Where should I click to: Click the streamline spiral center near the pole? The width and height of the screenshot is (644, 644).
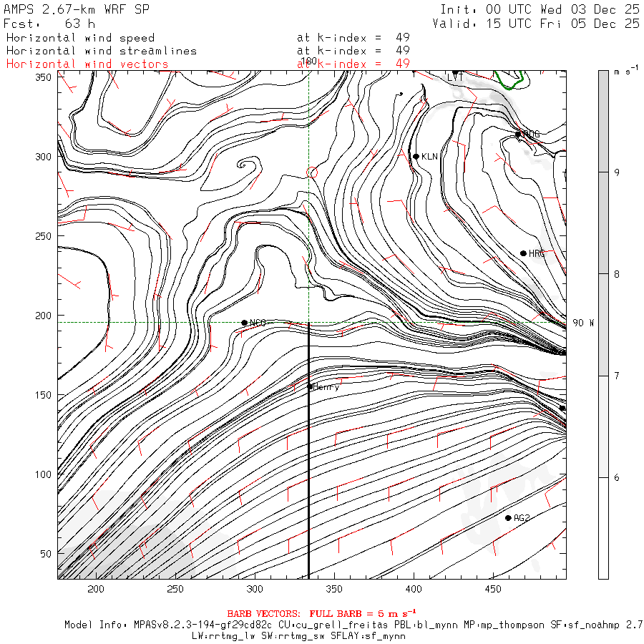pos(243,165)
